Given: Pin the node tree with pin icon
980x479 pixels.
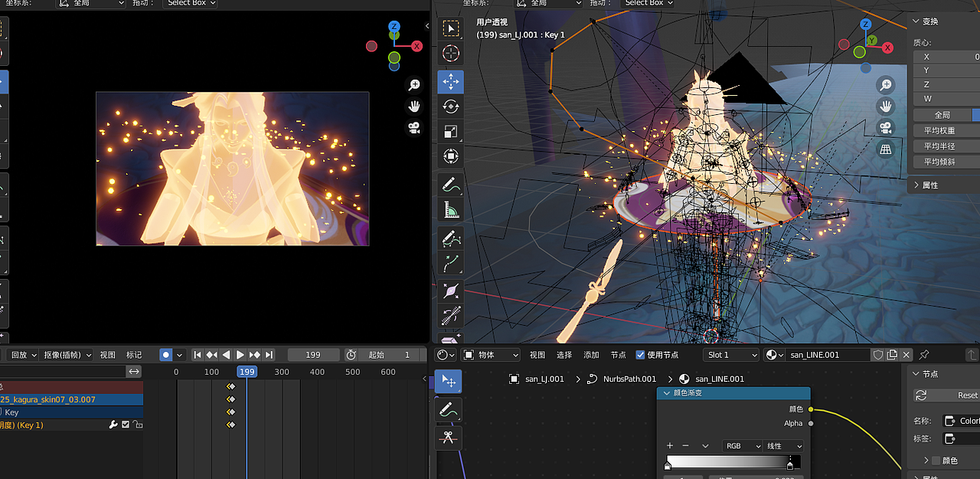Looking at the screenshot, I should [924, 355].
